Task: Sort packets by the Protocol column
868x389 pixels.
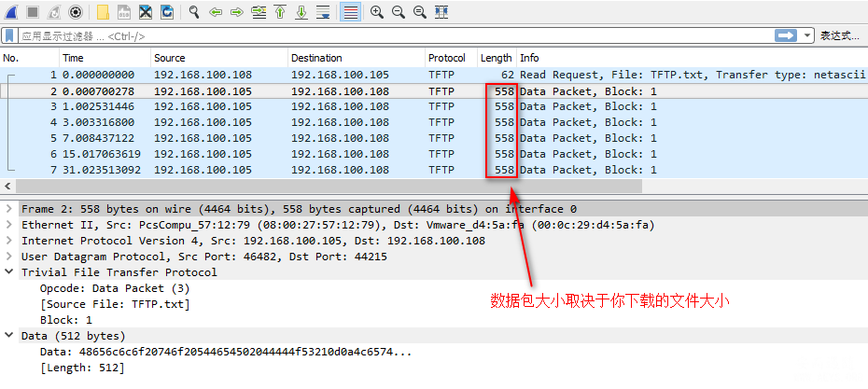Action: pyautogui.click(x=446, y=58)
